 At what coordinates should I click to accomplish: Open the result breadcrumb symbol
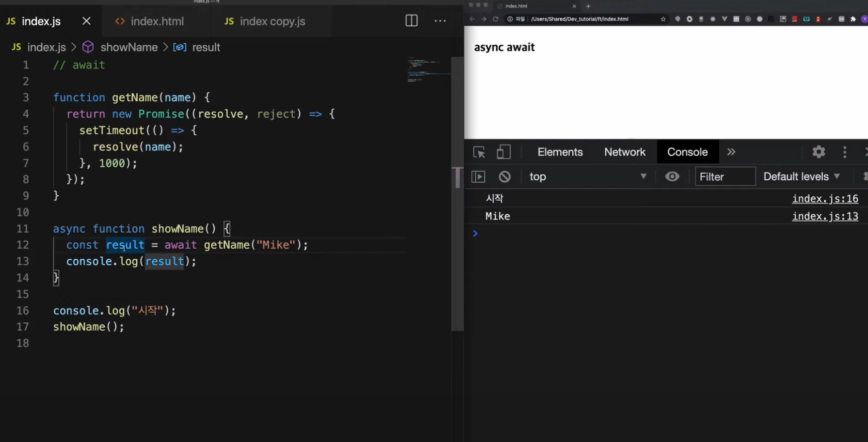tap(206, 47)
